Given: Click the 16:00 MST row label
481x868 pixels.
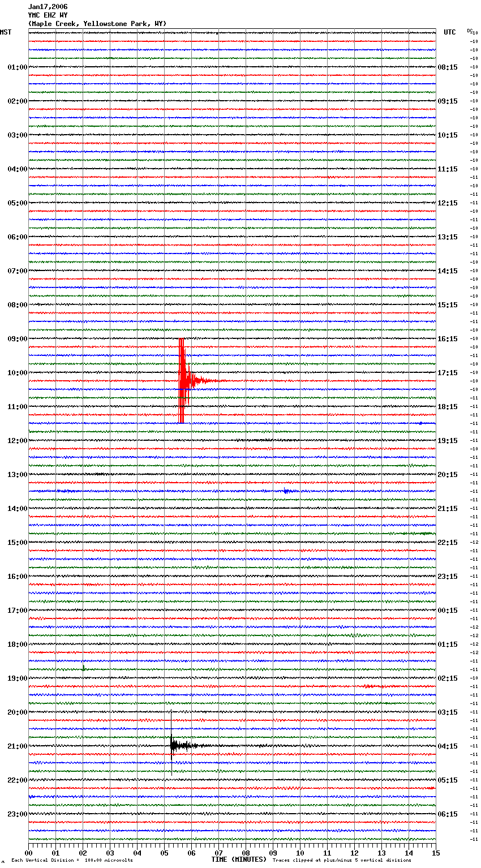Looking at the screenshot, I should coord(17,577).
